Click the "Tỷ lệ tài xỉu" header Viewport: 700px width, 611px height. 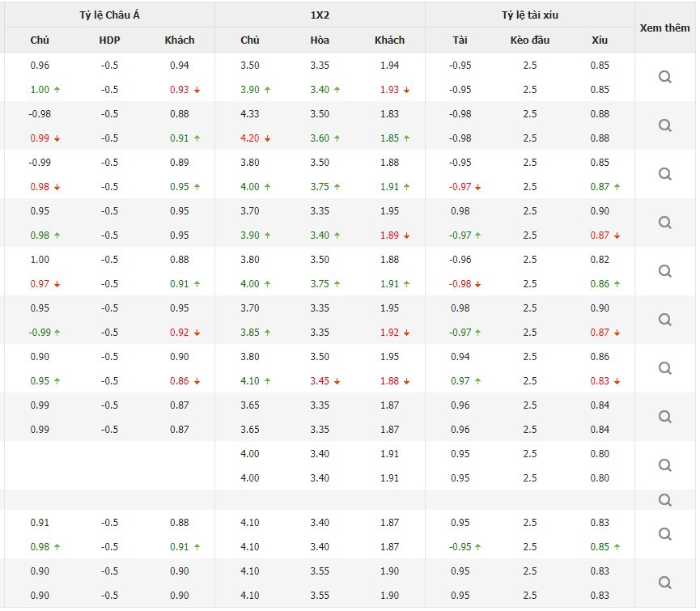coord(530,15)
